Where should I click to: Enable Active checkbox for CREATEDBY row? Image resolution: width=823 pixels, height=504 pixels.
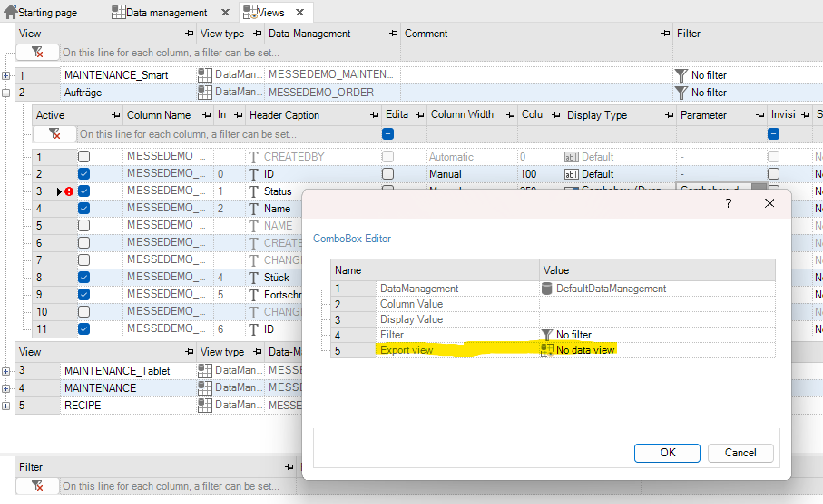click(x=84, y=157)
